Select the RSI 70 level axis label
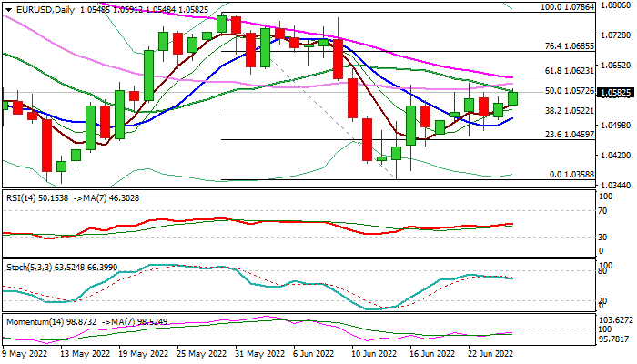This screenshot has height=364, width=637. 602,210
